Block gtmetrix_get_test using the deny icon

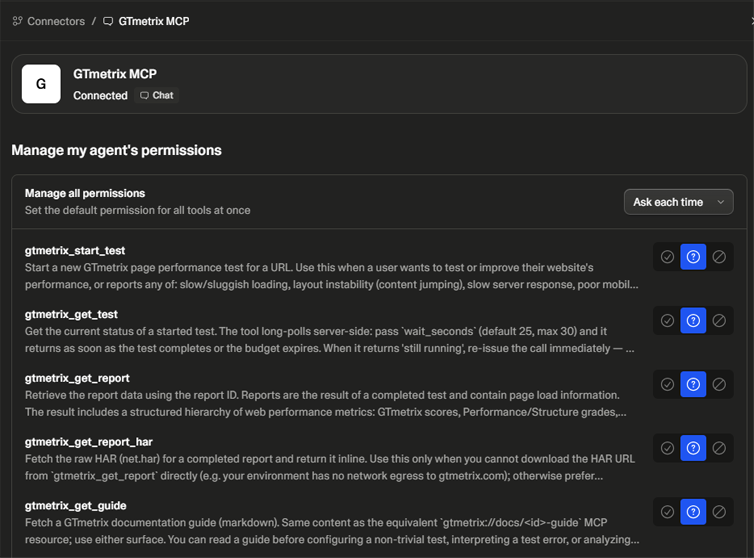(719, 320)
